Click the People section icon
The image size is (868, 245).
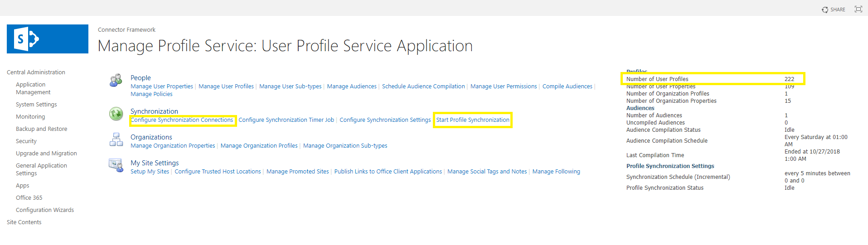click(x=116, y=80)
